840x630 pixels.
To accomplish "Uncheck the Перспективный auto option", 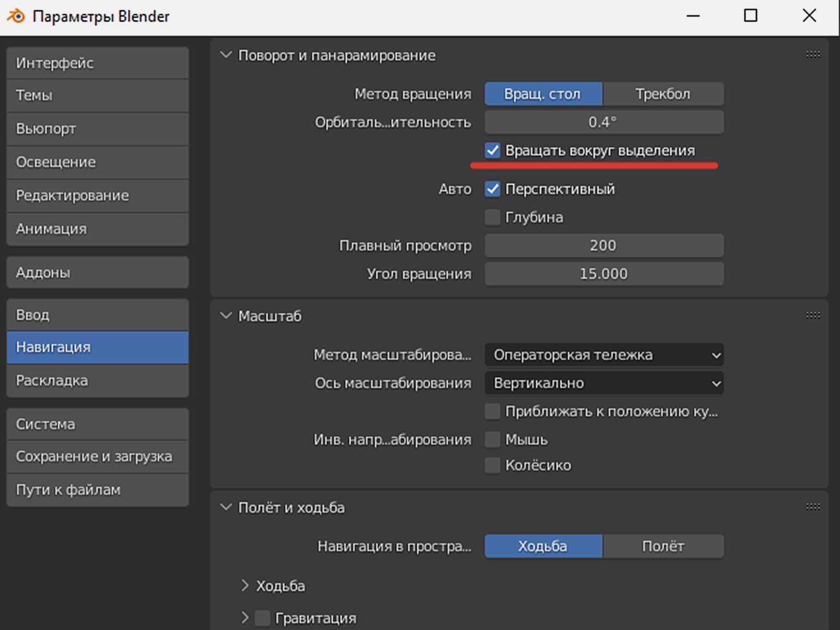I will (x=493, y=189).
